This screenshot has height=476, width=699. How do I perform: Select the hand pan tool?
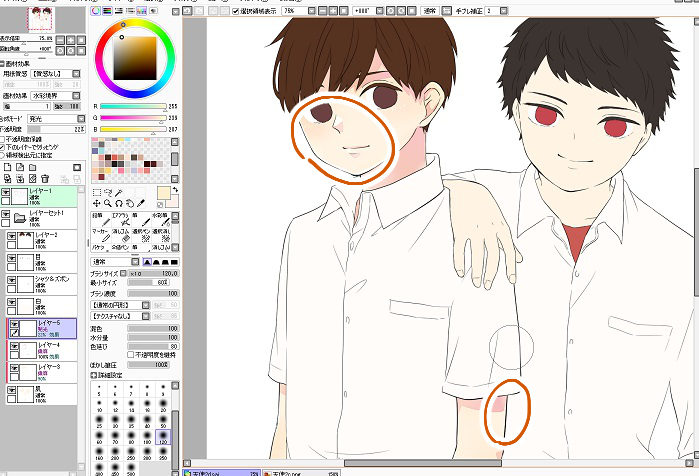click(130, 203)
